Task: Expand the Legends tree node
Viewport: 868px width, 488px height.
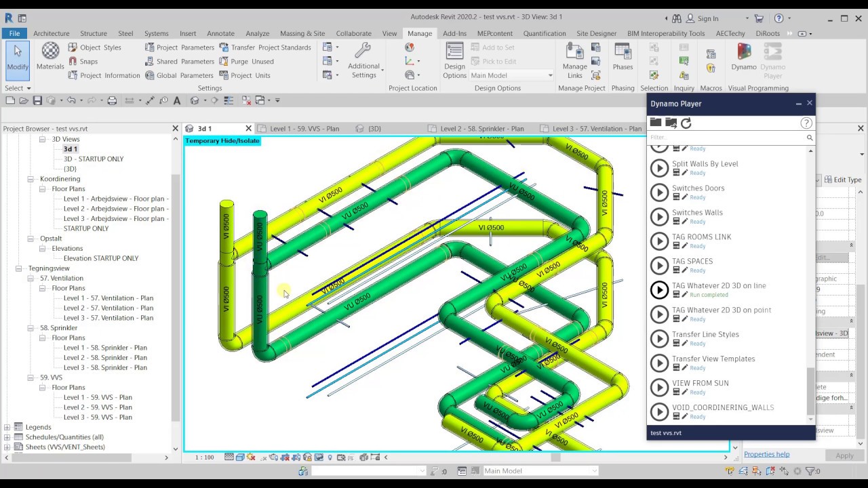Action: pyautogui.click(x=7, y=427)
